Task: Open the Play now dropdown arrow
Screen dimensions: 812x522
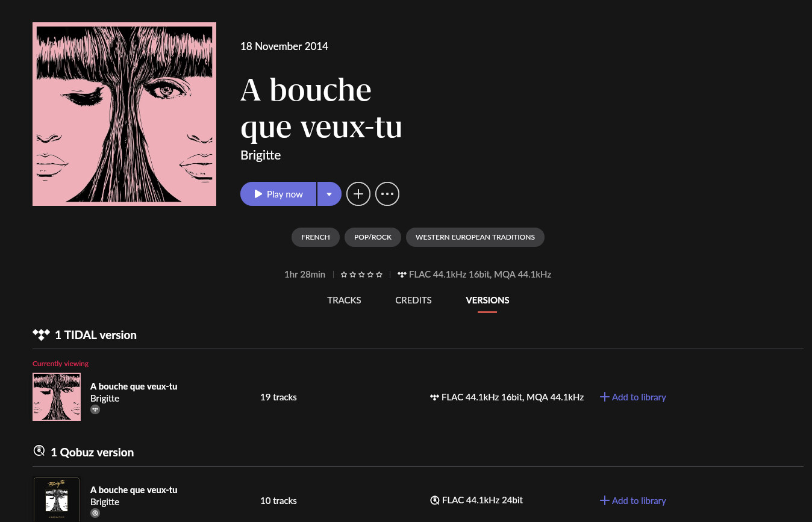Action: [x=329, y=194]
